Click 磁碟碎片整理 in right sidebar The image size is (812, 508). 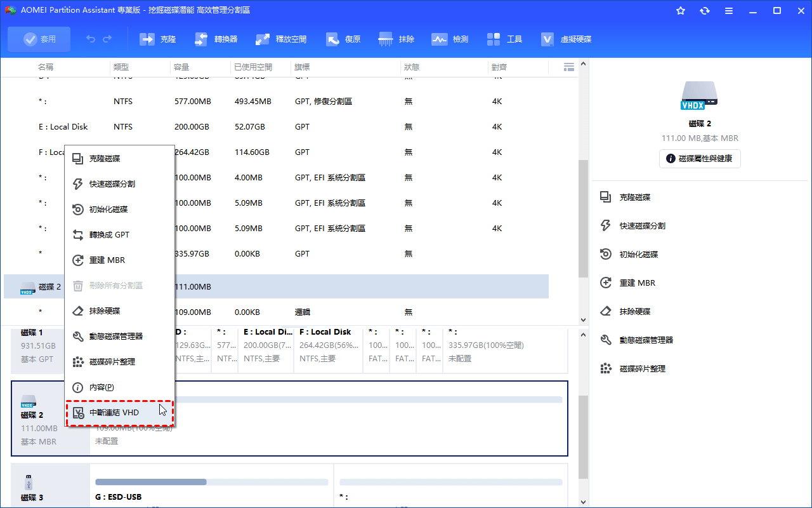pos(633,369)
